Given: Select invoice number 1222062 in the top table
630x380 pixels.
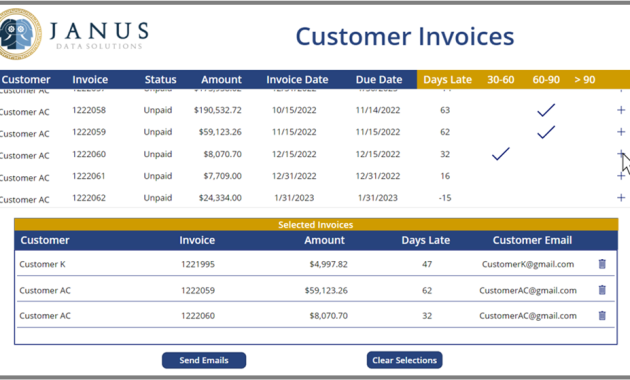Looking at the screenshot, I should (x=89, y=198).
